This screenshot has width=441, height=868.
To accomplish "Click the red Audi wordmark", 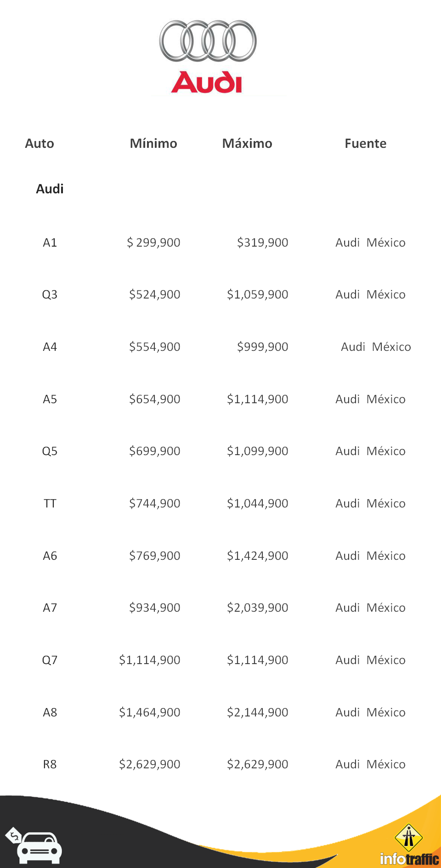I will click(207, 82).
